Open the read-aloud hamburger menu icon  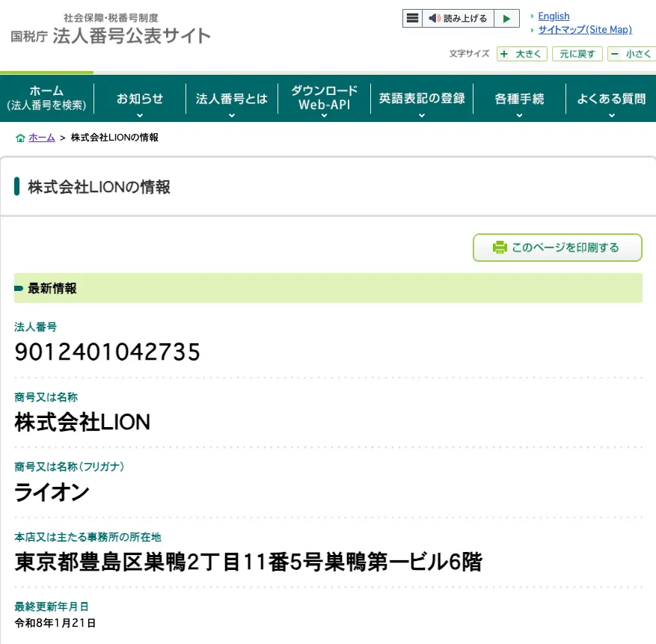click(x=412, y=19)
